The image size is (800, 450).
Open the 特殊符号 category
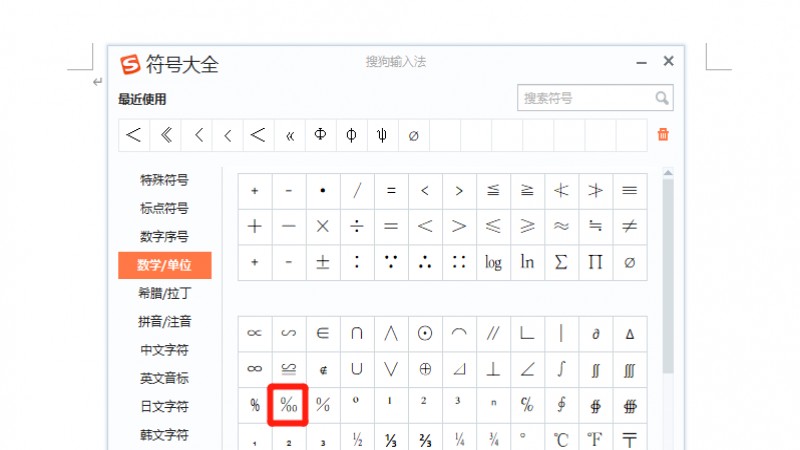[164, 181]
